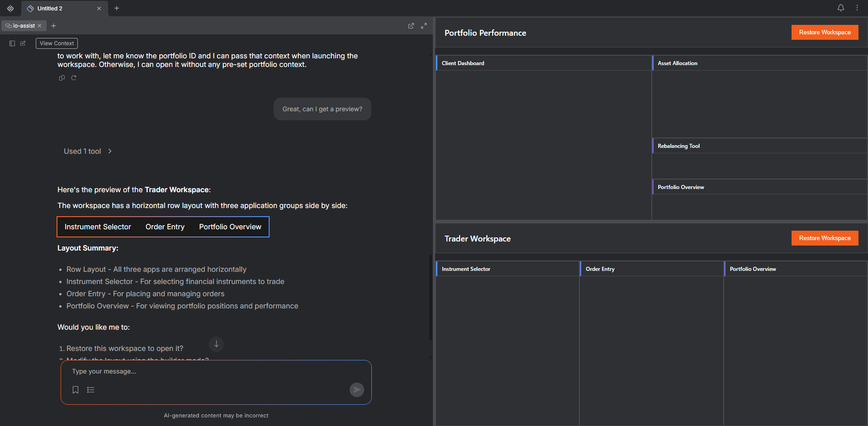Viewport: 868px width, 426px height.
Task: Click the app logo icon in title bar
Action: point(10,8)
